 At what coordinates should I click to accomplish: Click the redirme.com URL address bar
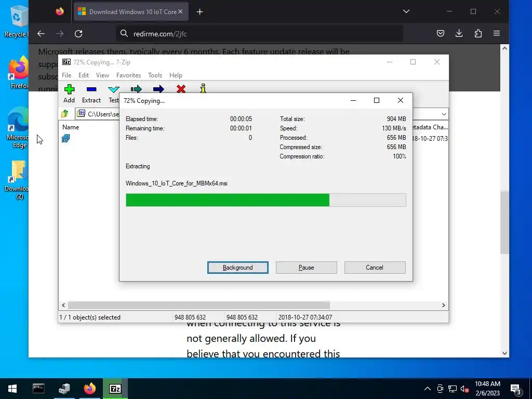pyautogui.click(x=260, y=34)
